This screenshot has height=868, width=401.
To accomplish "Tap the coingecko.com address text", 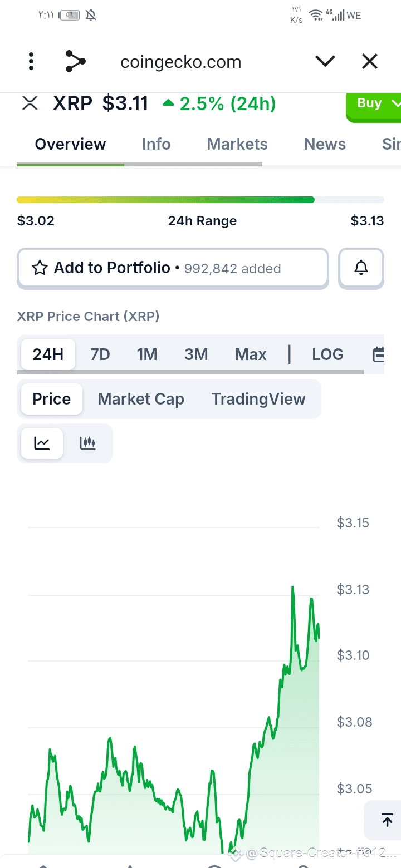I will 181,62.
